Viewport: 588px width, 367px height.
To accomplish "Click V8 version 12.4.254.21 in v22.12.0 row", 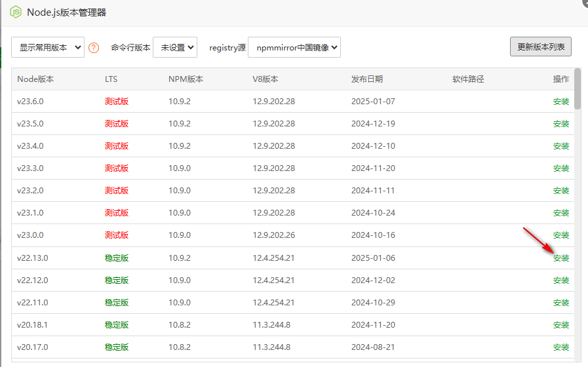I will tap(273, 280).
